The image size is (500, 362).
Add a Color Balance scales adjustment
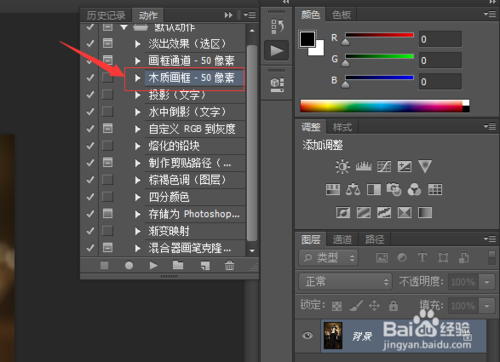click(x=353, y=190)
